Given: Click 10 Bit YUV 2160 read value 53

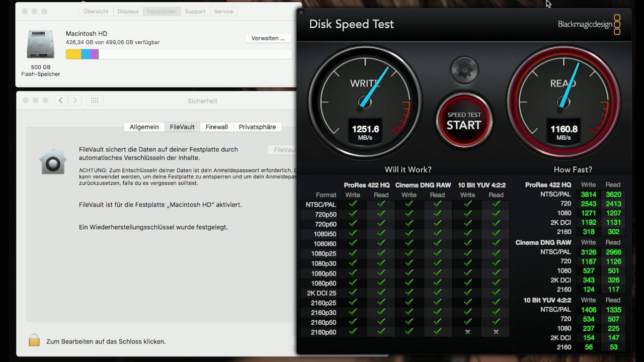Looking at the screenshot, I should point(613,347).
